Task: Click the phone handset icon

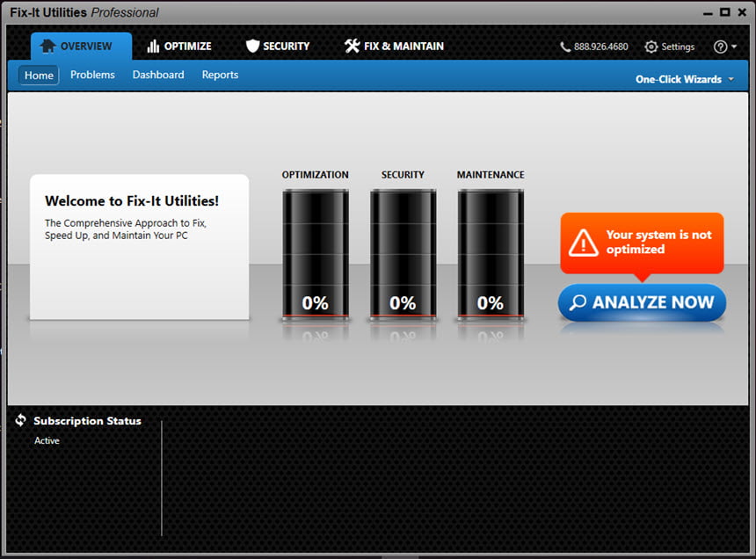Action: pos(565,47)
